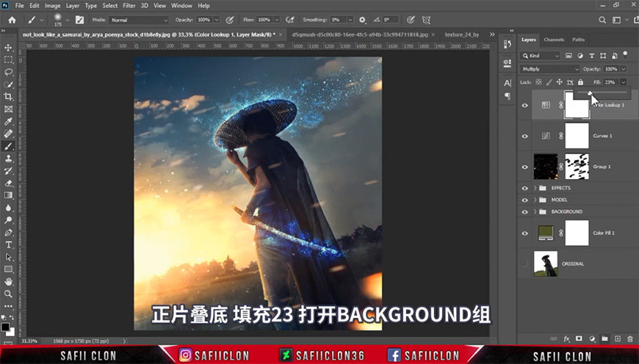Image resolution: width=639 pixels, height=364 pixels.
Task: Select the Horizontal Type tool
Action: tap(8, 244)
